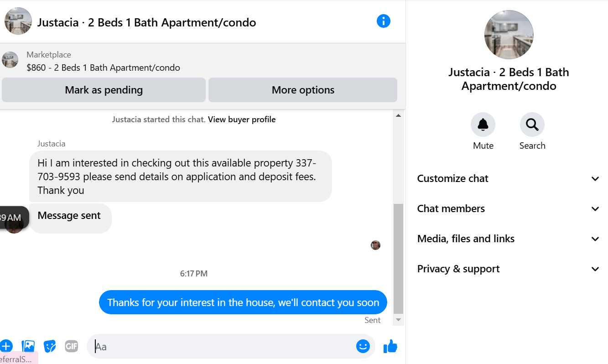
Task: Open More options for listing
Action: coord(303,90)
